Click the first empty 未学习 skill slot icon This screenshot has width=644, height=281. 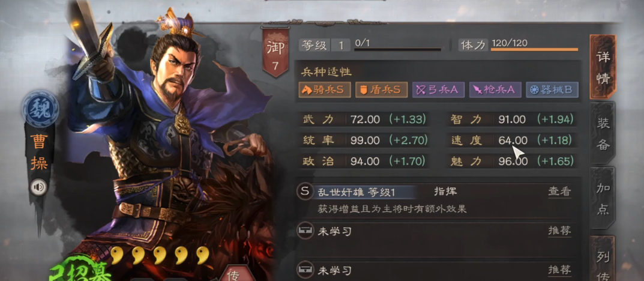pos(304,231)
